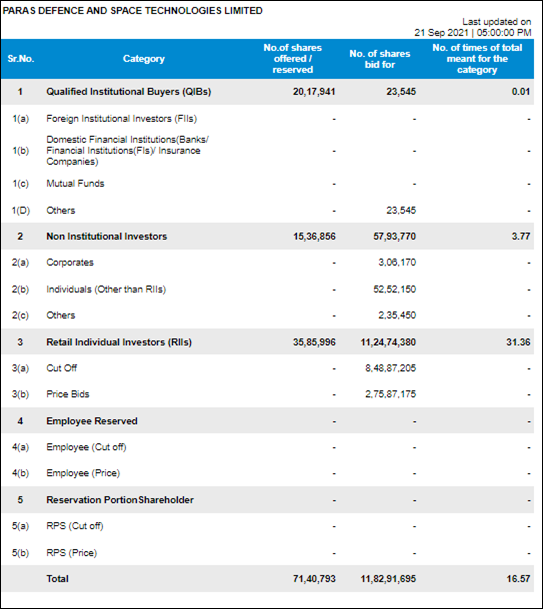Select the RPS (Price) row label
This screenshot has width=543, height=609.
(x=72, y=553)
